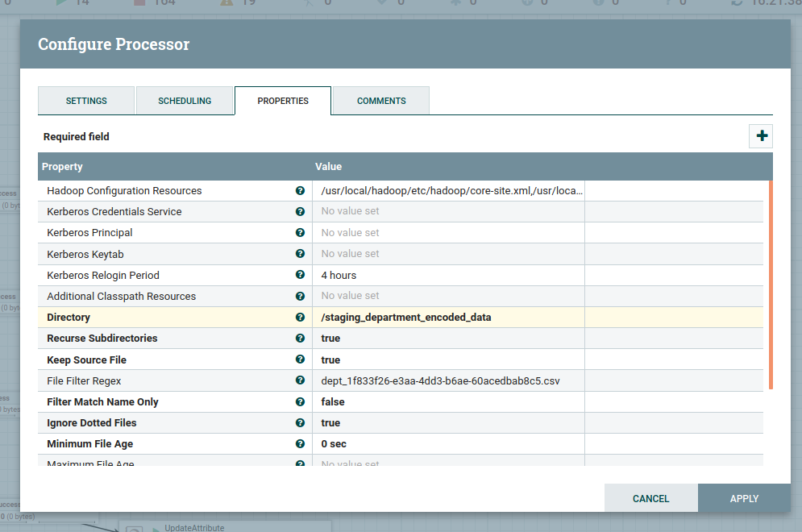Change the Recurse Subdirectories true value

click(447, 339)
